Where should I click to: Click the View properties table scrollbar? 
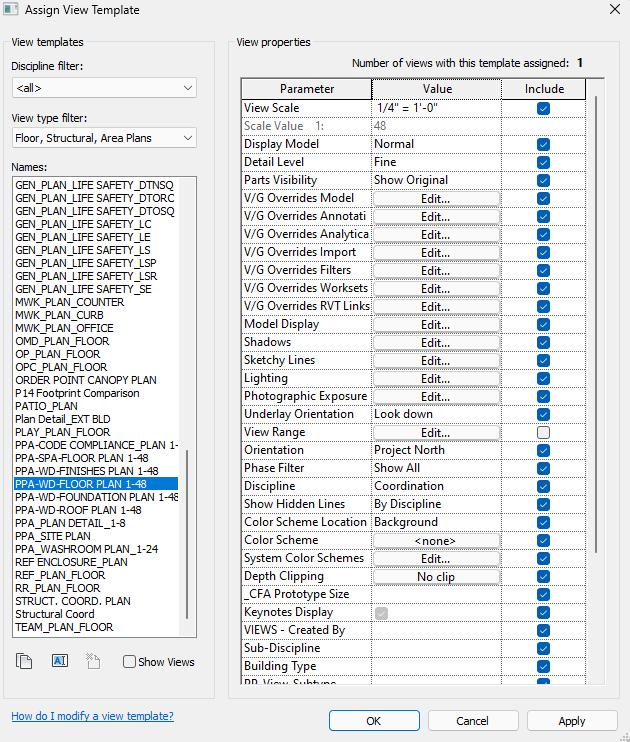click(596, 324)
